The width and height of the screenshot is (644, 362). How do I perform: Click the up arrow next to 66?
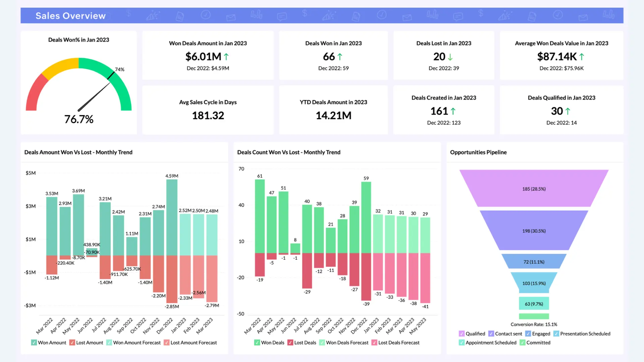pyautogui.click(x=340, y=57)
